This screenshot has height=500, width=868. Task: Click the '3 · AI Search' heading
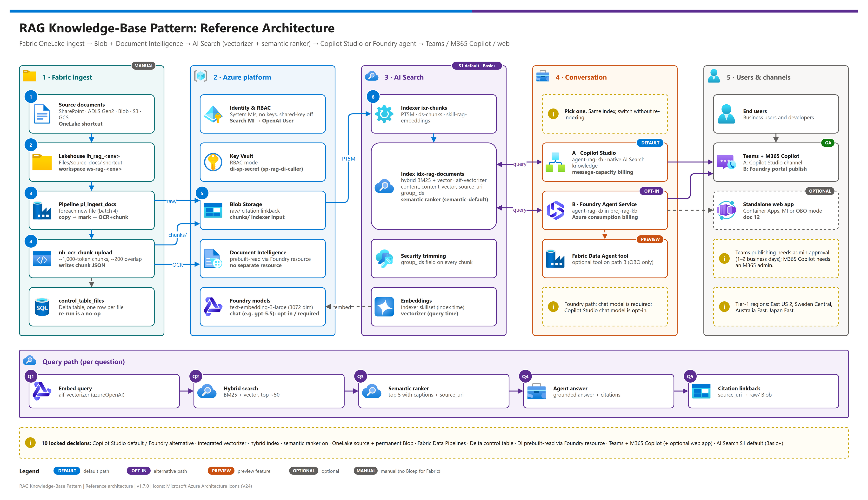pyautogui.click(x=404, y=77)
